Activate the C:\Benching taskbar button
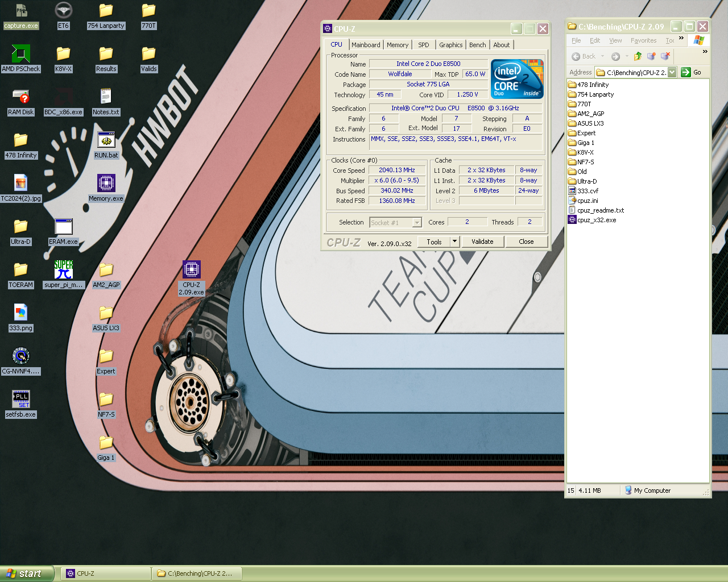Screen dimensions: 728x582 pyautogui.click(x=197, y=573)
